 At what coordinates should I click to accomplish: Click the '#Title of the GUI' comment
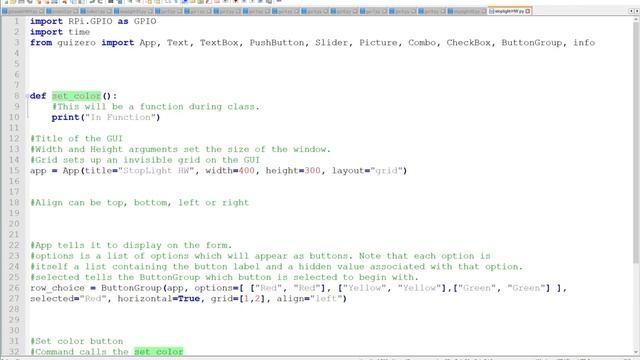[x=76, y=138]
